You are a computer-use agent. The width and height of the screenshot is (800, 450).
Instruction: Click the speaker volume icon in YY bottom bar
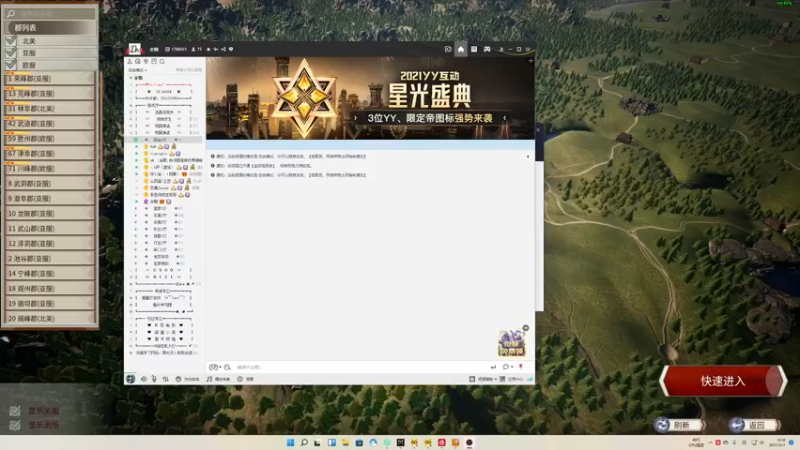144,379
